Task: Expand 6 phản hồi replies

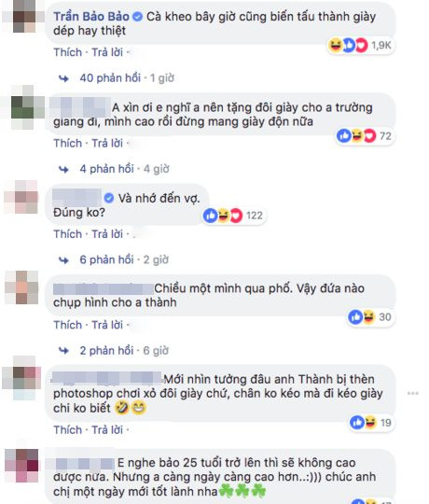Action: tap(106, 260)
